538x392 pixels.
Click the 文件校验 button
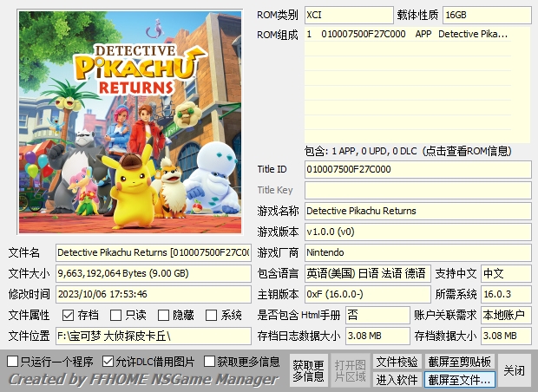[x=397, y=362]
